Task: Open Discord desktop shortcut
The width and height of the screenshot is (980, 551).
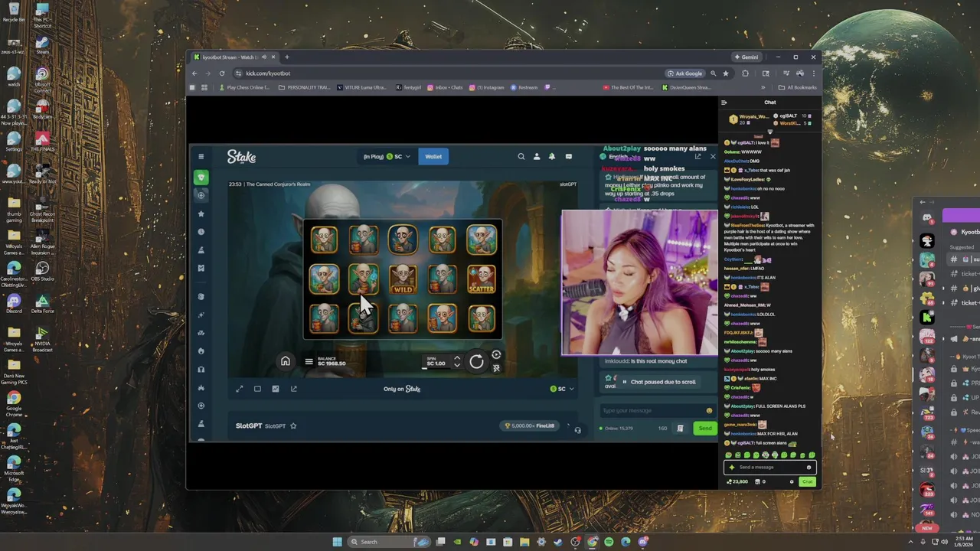Action: click(x=14, y=303)
